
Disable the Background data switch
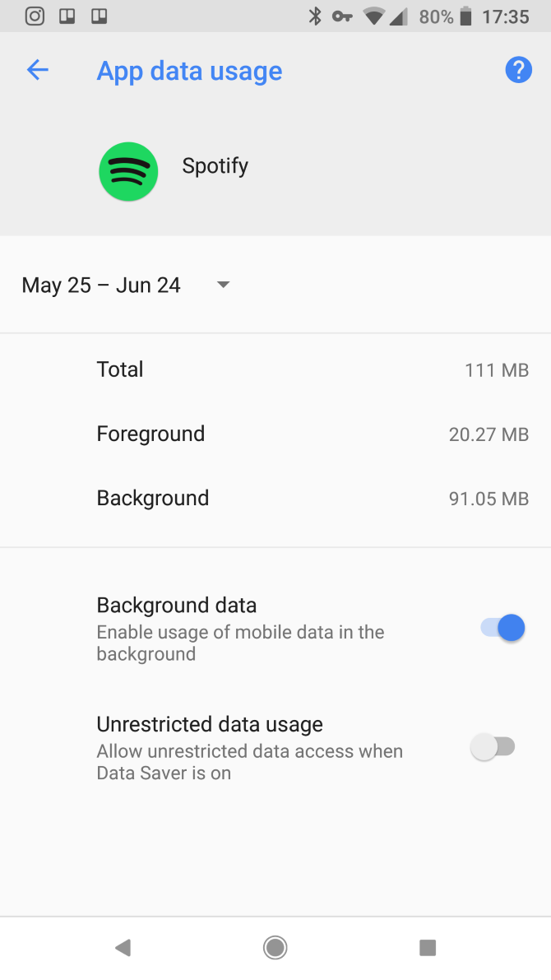[502, 629]
